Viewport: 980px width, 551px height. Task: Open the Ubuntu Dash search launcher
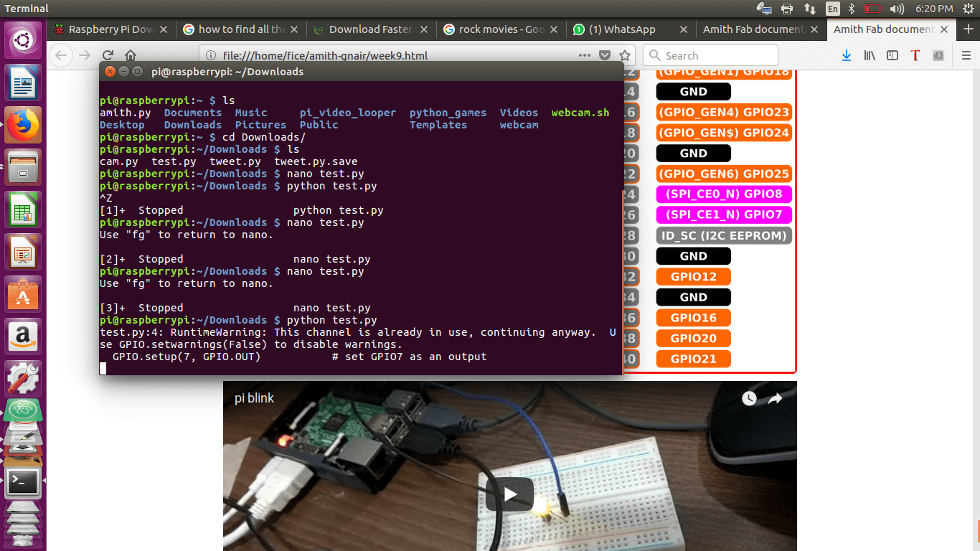click(23, 40)
